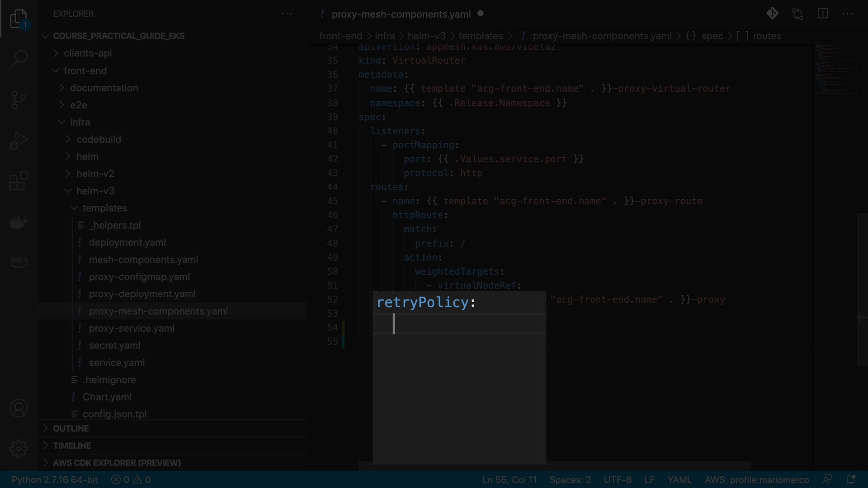Click YAML language mode in status bar
Image resolution: width=868 pixels, height=488 pixels.
point(679,480)
